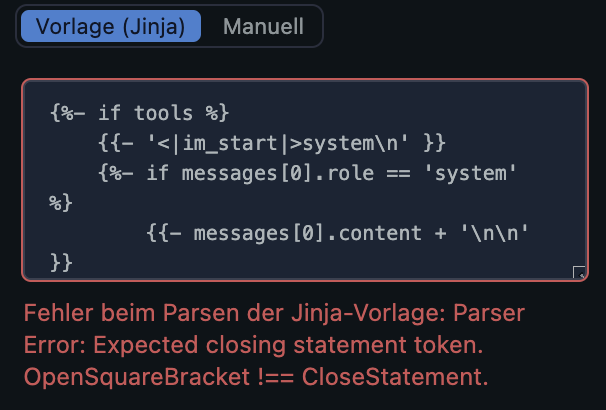Click the 'messages[0].content' code line

point(337,233)
